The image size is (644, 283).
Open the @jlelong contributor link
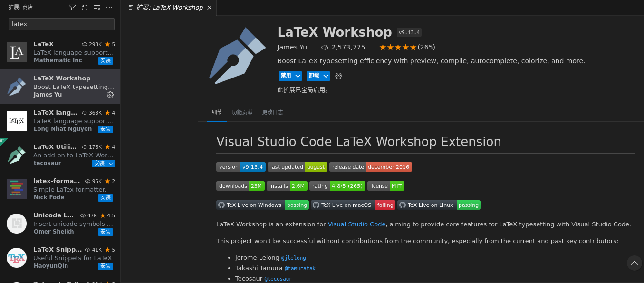294,258
